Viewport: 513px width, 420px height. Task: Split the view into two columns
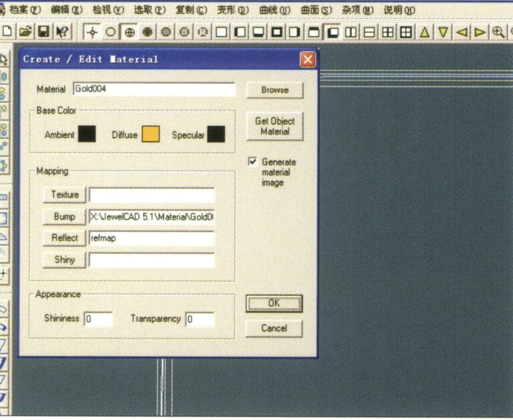coord(351,32)
